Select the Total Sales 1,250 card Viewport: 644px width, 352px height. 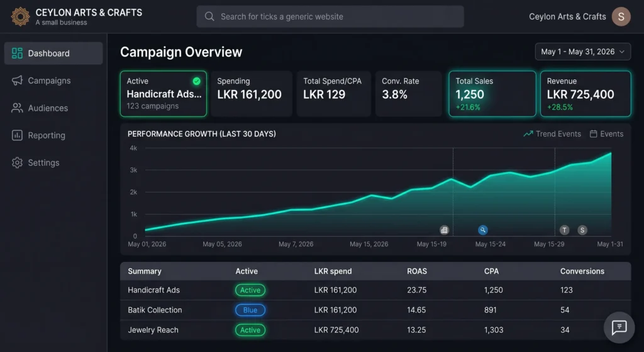[x=492, y=94]
